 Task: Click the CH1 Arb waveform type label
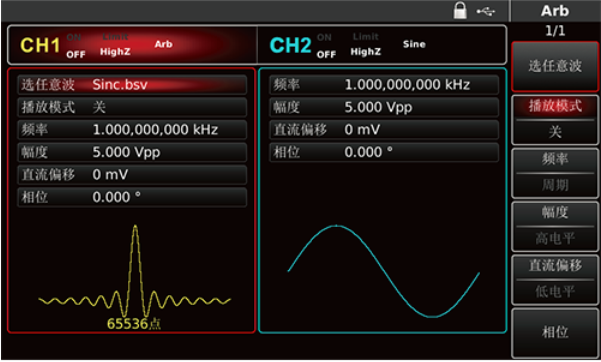point(164,44)
